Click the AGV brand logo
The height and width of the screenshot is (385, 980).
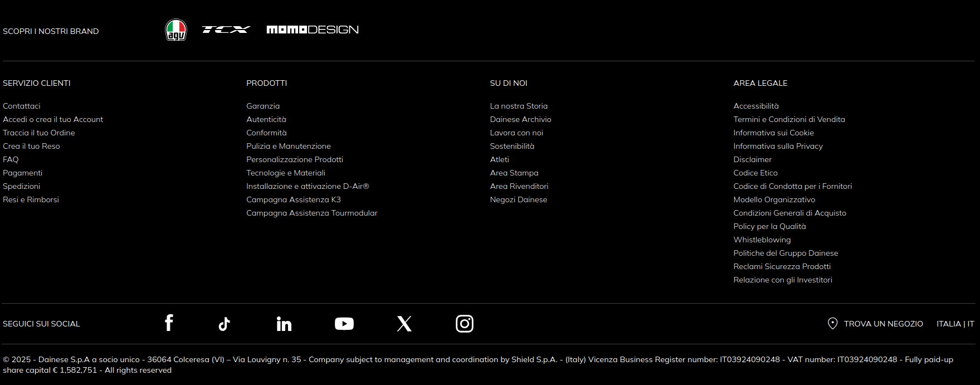coord(176,30)
